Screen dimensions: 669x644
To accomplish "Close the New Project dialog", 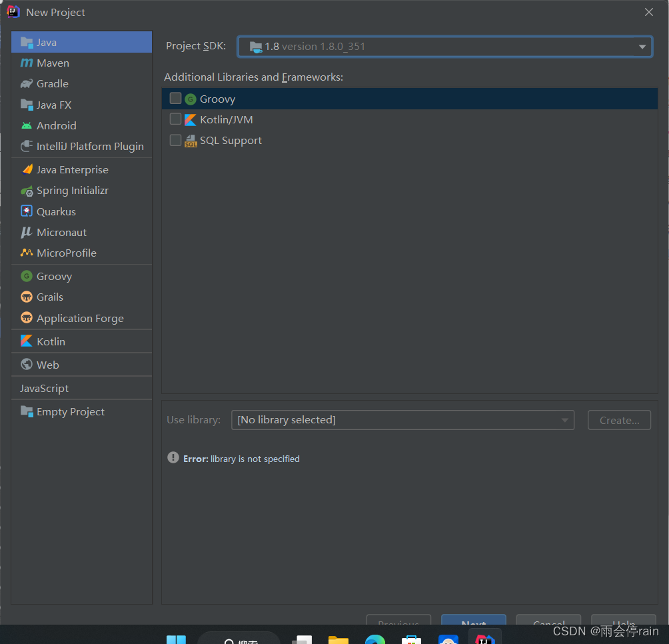I will pos(648,13).
